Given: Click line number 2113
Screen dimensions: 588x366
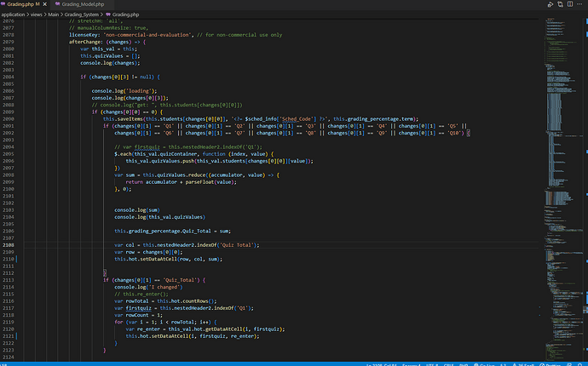Looking at the screenshot, I should click(x=9, y=280).
